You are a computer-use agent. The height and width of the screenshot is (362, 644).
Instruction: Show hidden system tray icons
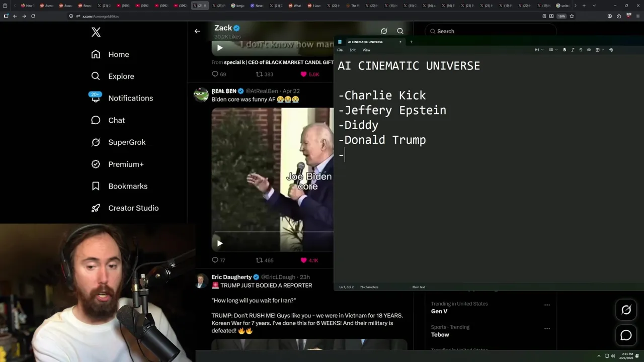[x=599, y=356]
